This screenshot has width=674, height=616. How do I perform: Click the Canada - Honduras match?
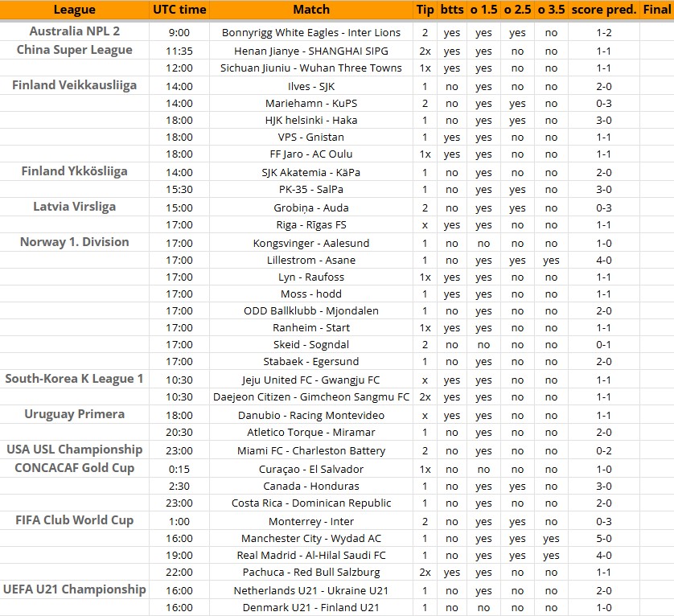311,487
